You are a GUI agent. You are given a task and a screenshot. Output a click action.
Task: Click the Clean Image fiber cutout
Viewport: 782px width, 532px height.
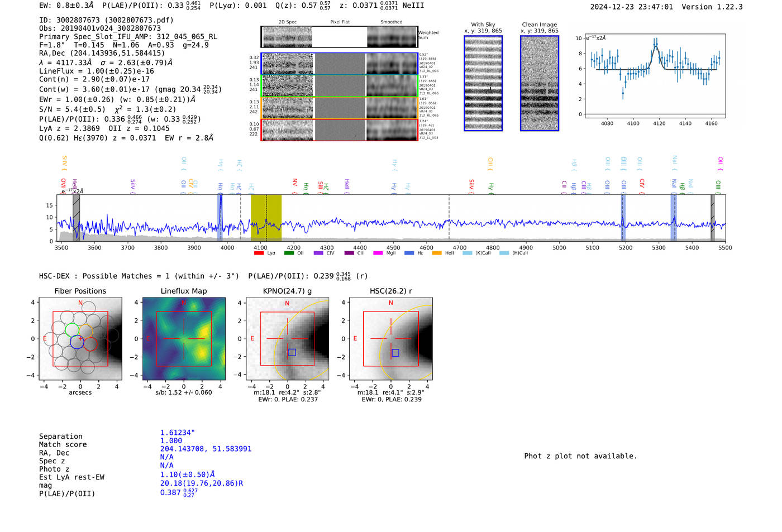coord(540,83)
